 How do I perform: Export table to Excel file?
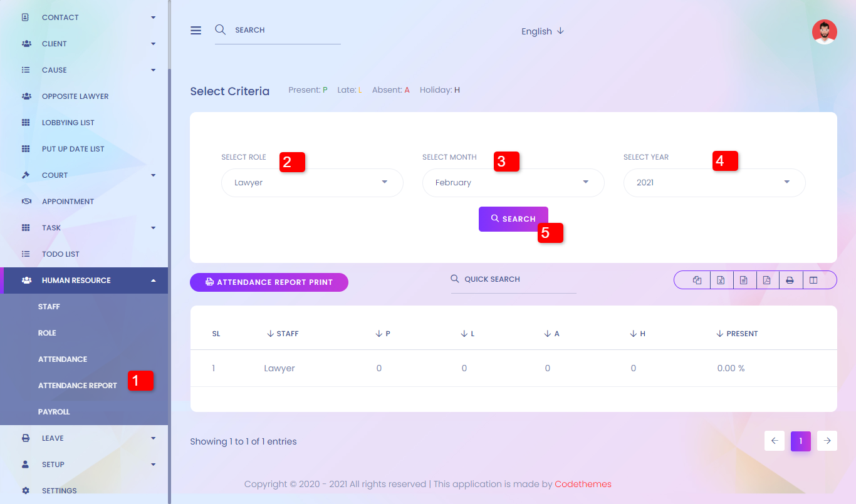[721, 280]
